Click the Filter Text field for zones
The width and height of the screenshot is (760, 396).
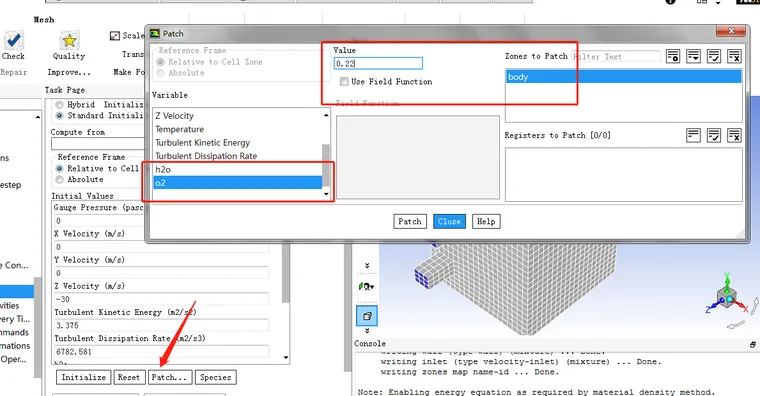[x=616, y=56]
